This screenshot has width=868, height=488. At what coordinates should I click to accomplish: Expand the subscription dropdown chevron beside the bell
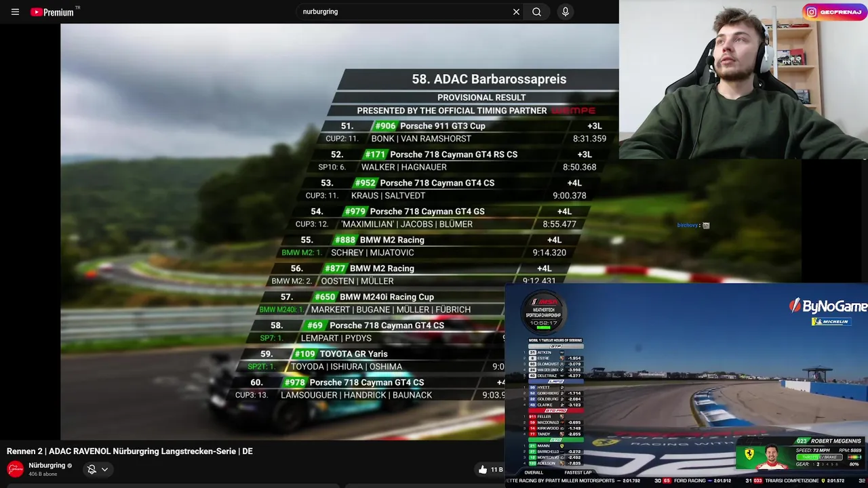coord(104,469)
